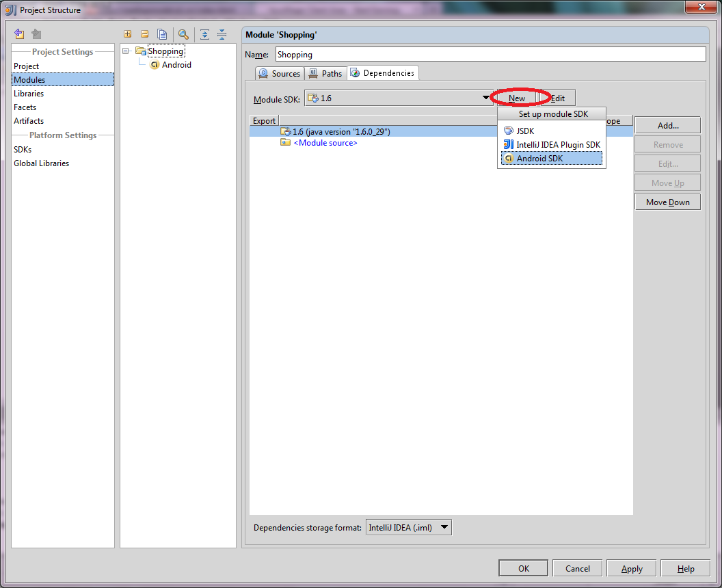Select the Dependencies tab
The height and width of the screenshot is (588, 722).
(383, 72)
